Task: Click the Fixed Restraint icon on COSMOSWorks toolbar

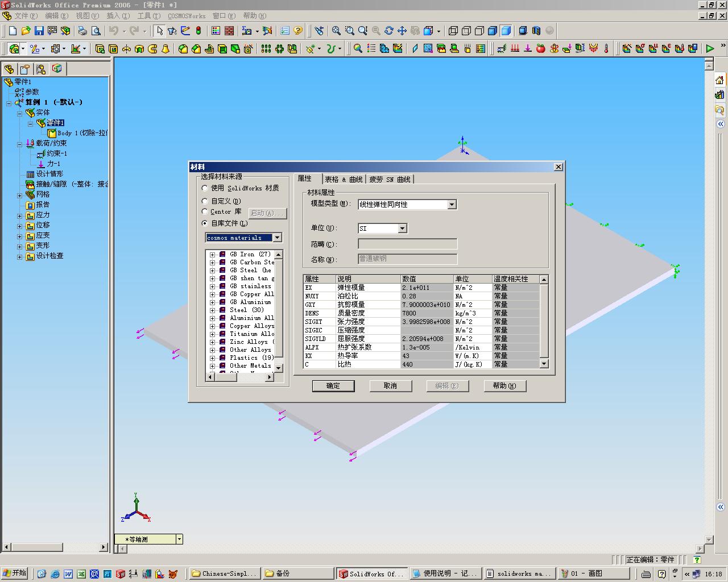Action: pyautogui.click(x=502, y=49)
